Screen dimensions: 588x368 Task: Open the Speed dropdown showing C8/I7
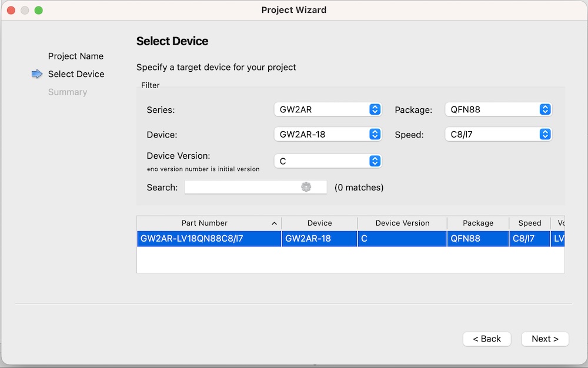[498, 134]
